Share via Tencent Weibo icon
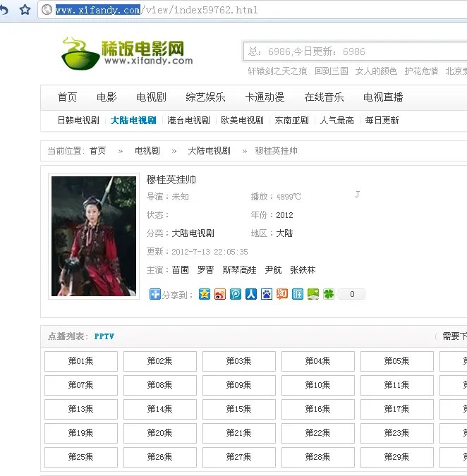This screenshot has width=467, height=476. [236, 294]
